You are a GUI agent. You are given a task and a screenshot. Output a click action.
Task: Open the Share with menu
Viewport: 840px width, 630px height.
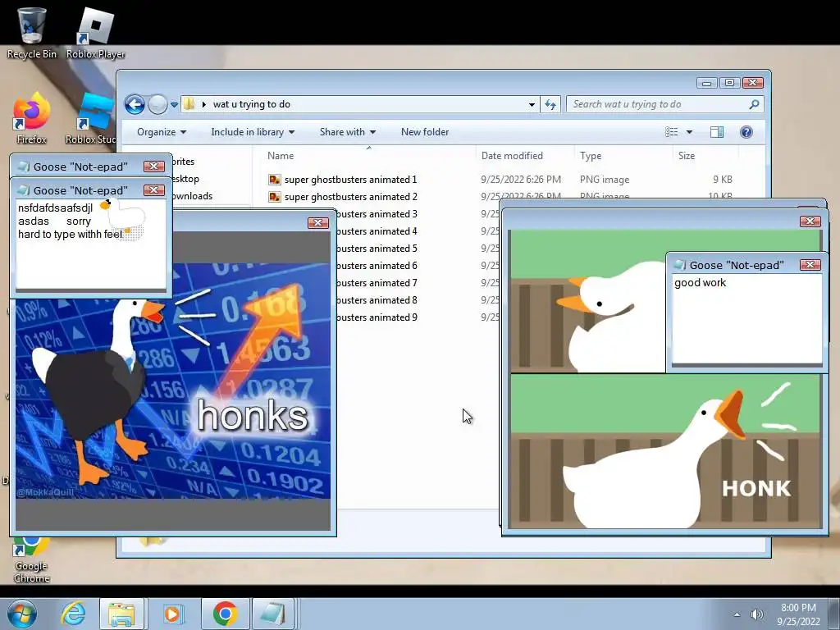coord(347,132)
